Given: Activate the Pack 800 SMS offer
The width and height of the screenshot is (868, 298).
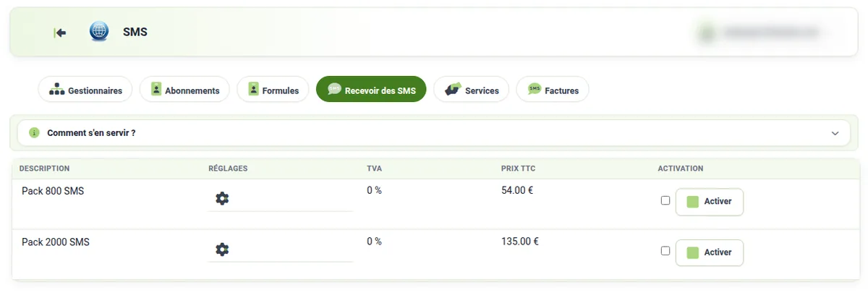Looking at the screenshot, I should [x=710, y=202].
